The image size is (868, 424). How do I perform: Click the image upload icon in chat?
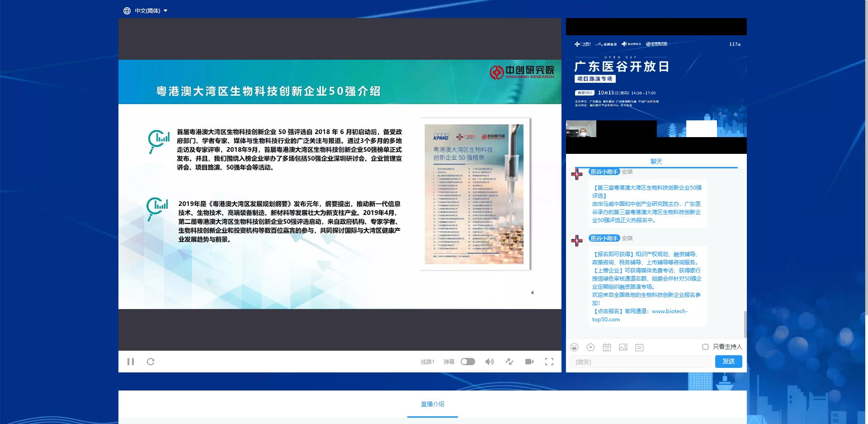click(623, 347)
